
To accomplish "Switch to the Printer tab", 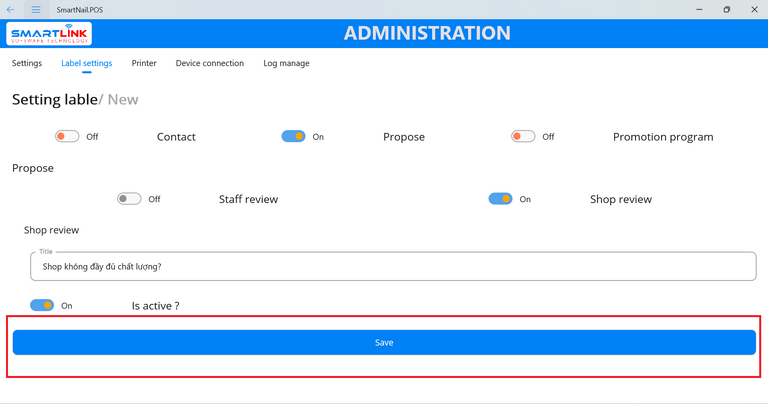I will click(x=144, y=63).
